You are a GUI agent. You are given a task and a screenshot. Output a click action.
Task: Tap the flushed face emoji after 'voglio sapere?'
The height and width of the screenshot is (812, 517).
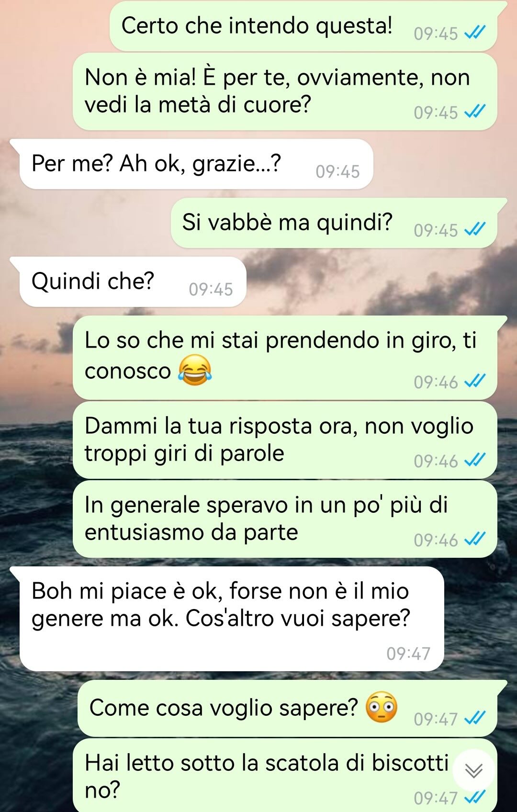[382, 707]
